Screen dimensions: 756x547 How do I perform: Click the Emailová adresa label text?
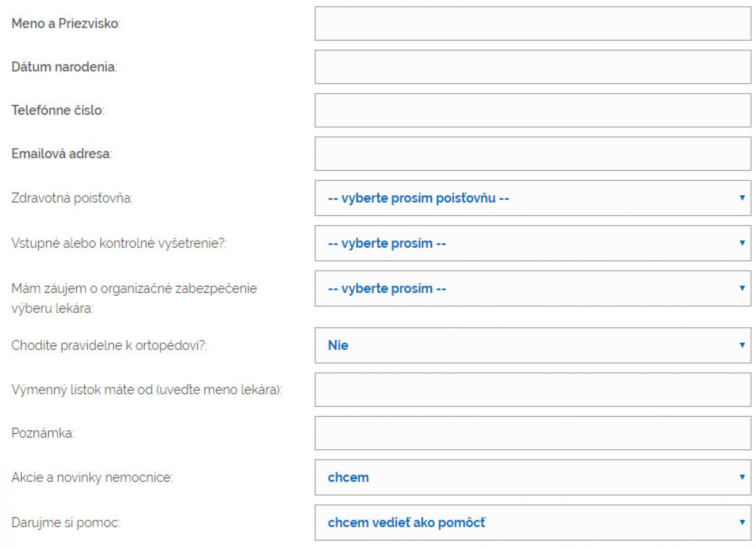[x=61, y=154]
